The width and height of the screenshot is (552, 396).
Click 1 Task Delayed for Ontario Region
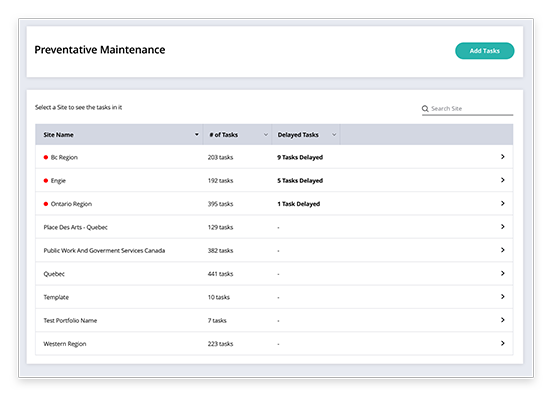point(299,204)
